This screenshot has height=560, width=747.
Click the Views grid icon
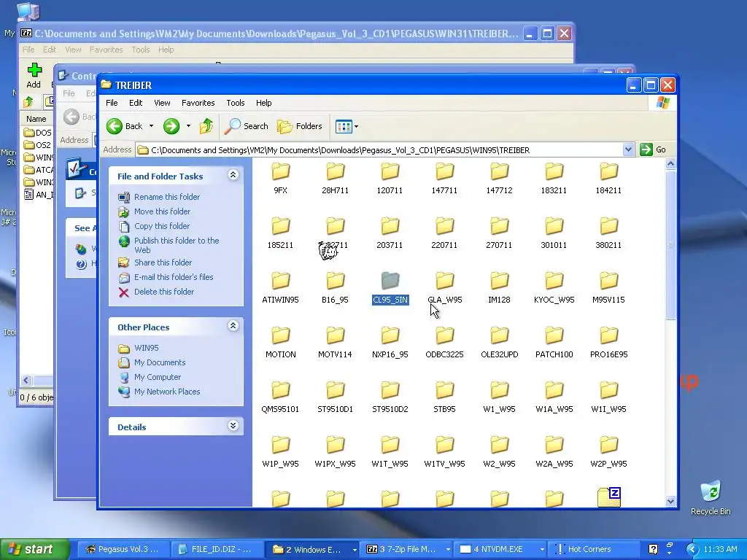(344, 126)
